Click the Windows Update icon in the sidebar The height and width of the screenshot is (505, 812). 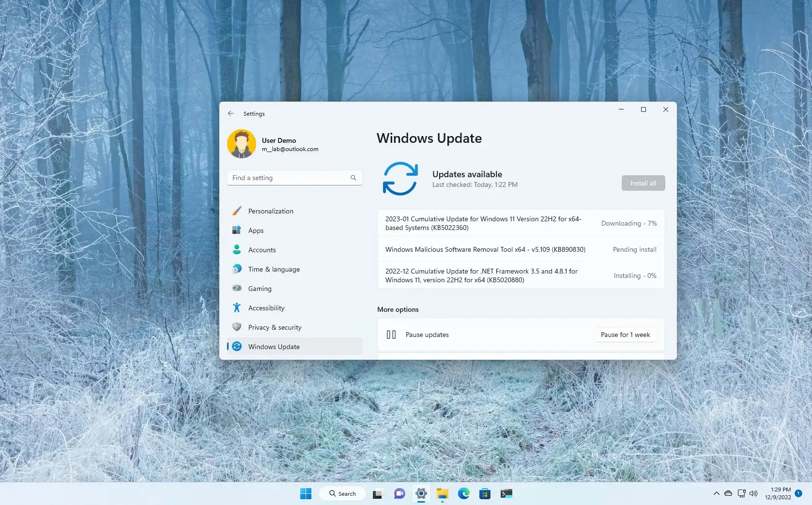coord(237,347)
